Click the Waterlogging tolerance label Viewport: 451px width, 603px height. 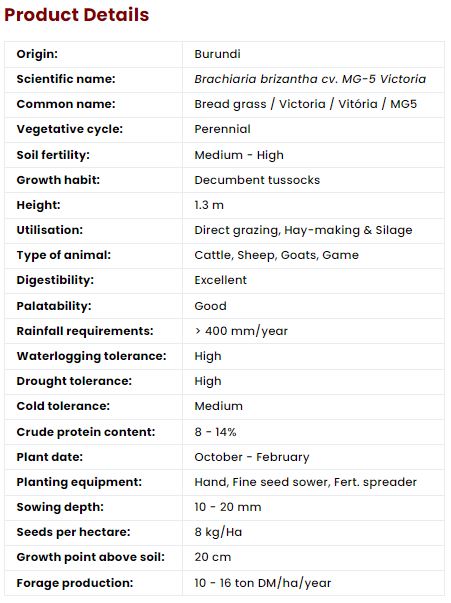pos(91,356)
